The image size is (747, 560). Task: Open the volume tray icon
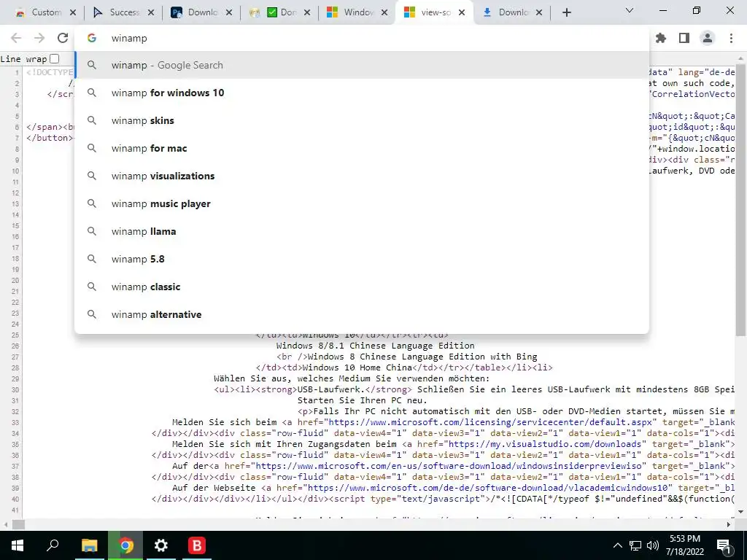pos(653,545)
